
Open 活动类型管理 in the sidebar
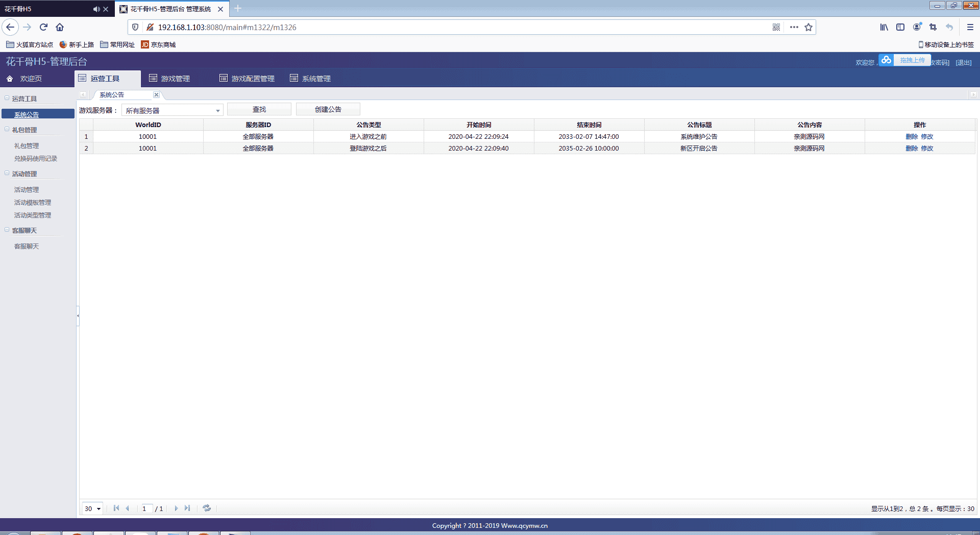point(33,215)
